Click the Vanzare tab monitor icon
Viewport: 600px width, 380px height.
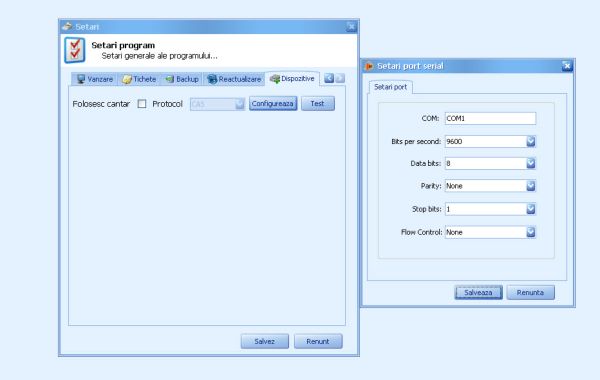[81, 79]
